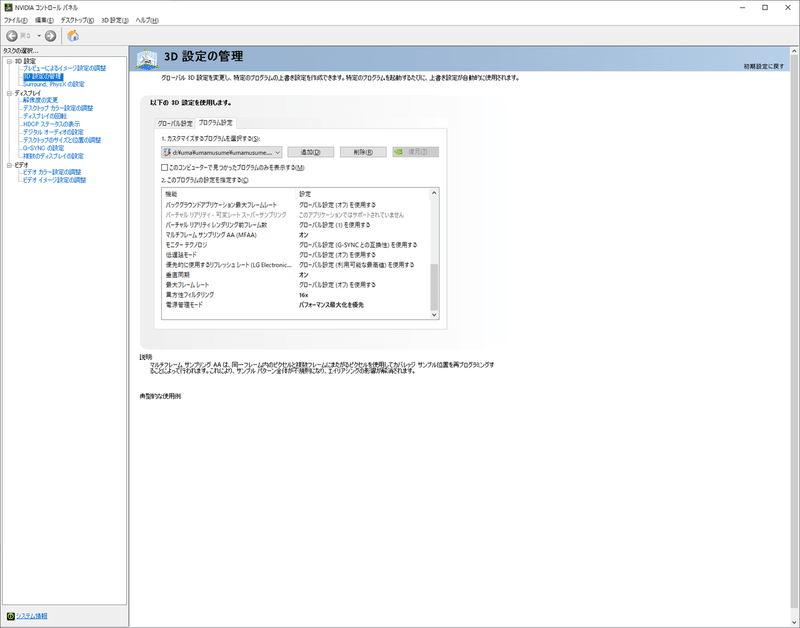Collapse the ディスプレイ tree node
Image resolution: width=800 pixels, height=628 pixels.
point(9,93)
